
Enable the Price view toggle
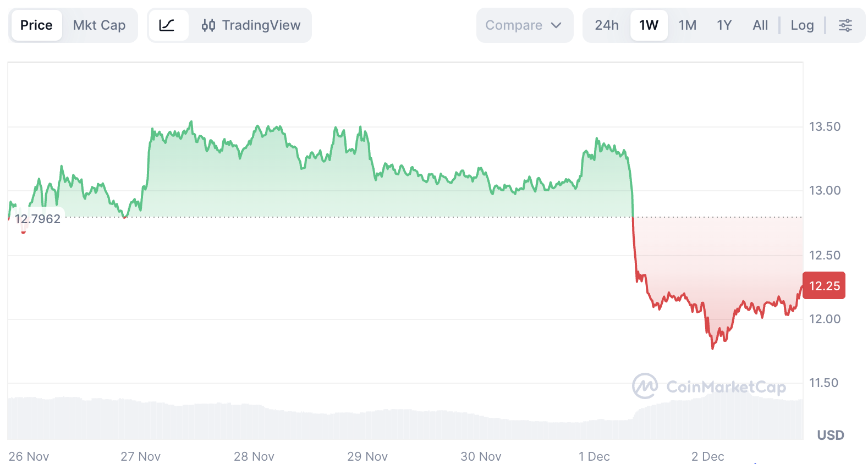pyautogui.click(x=36, y=25)
